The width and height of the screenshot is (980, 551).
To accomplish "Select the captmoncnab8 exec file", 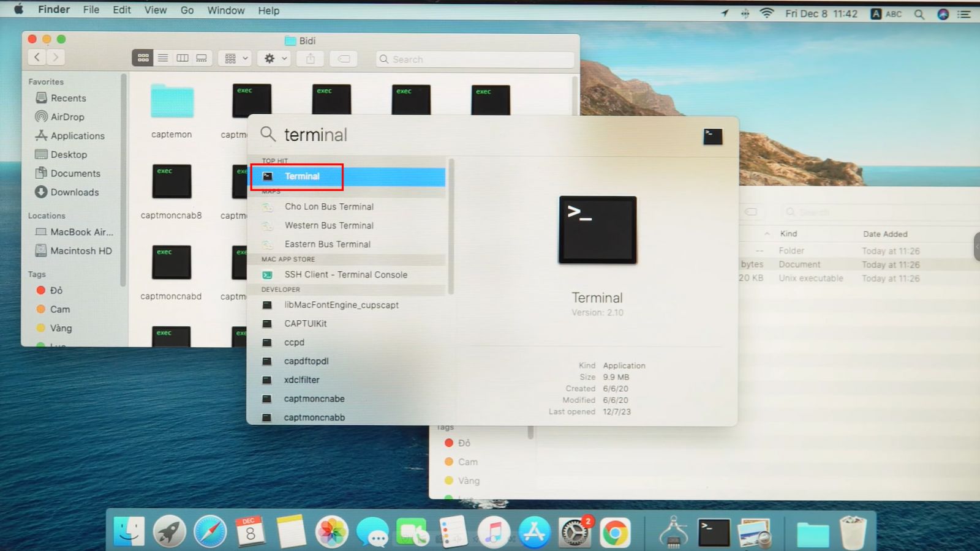I will (171, 181).
